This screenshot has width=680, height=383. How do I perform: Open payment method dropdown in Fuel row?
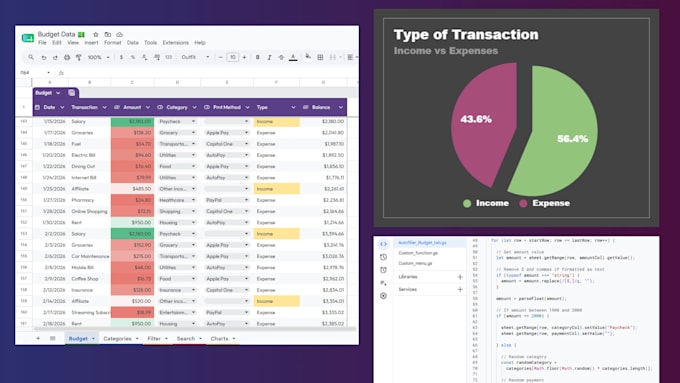(246, 144)
